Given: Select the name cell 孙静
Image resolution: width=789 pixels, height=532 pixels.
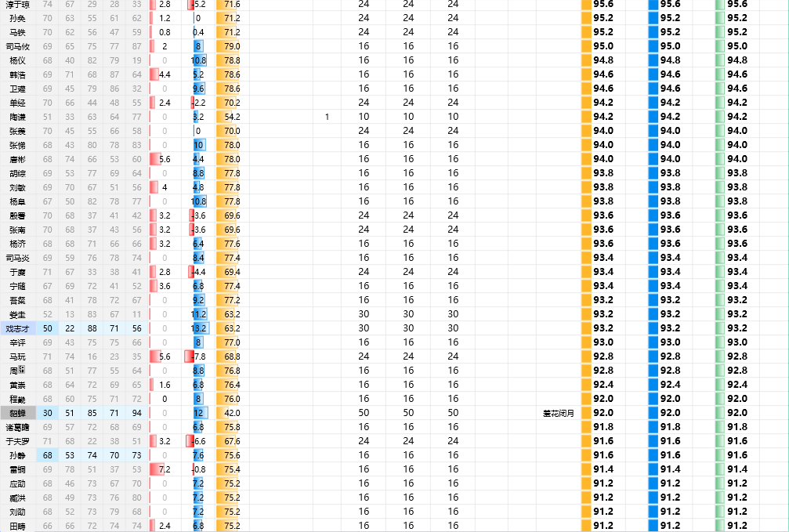Looking at the screenshot, I should pyautogui.click(x=17, y=455).
